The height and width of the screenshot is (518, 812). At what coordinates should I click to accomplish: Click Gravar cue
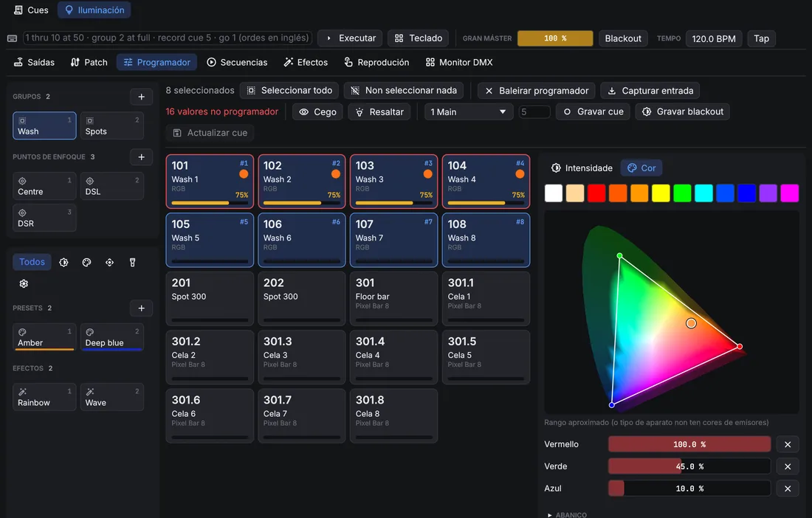point(593,111)
